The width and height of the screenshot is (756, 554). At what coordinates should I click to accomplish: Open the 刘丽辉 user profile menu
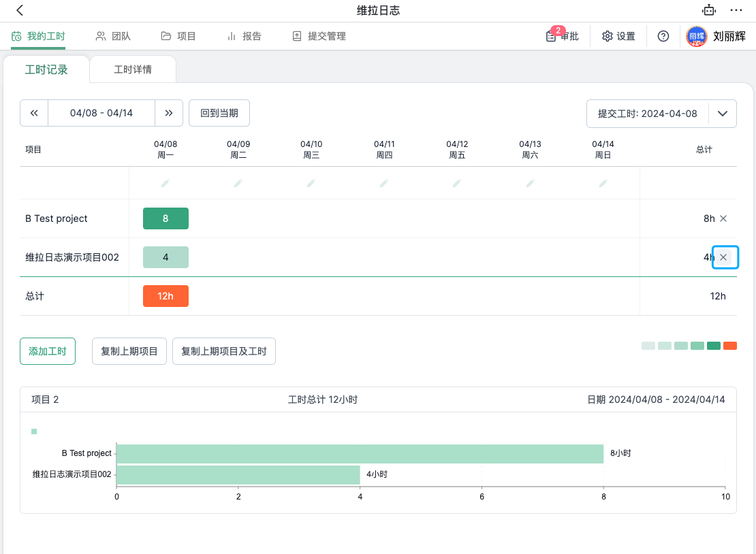[715, 36]
